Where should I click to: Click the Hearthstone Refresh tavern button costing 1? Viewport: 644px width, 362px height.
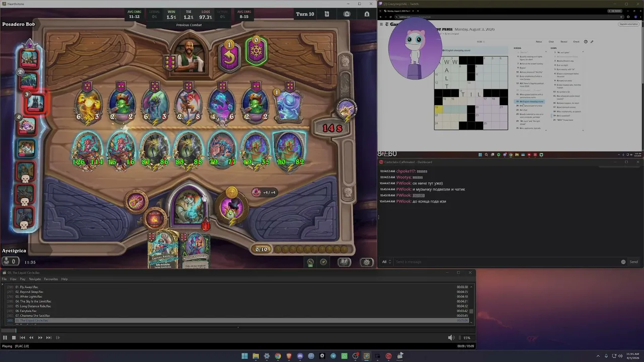(229, 55)
